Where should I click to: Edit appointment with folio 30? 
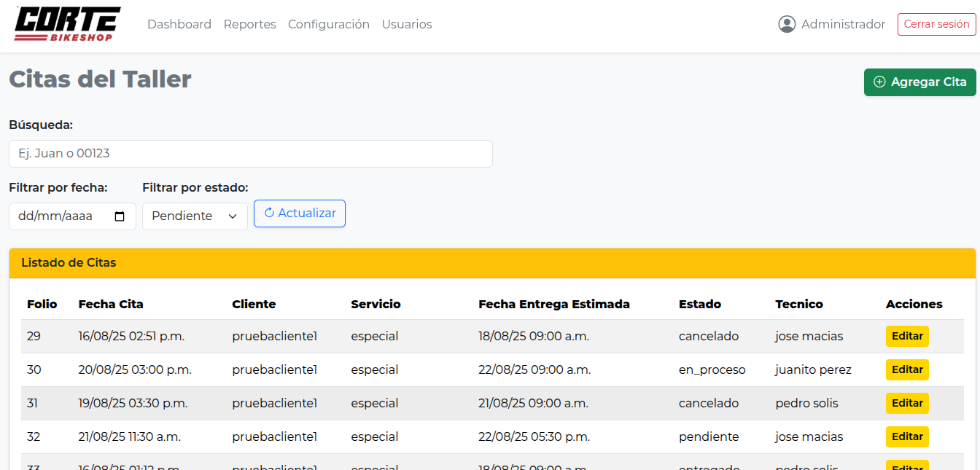click(907, 370)
